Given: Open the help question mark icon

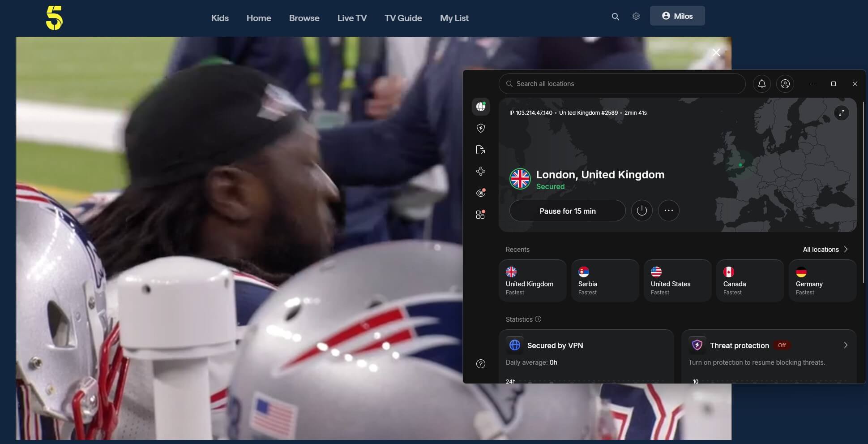Looking at the screenshot, I should coord(481,364).
